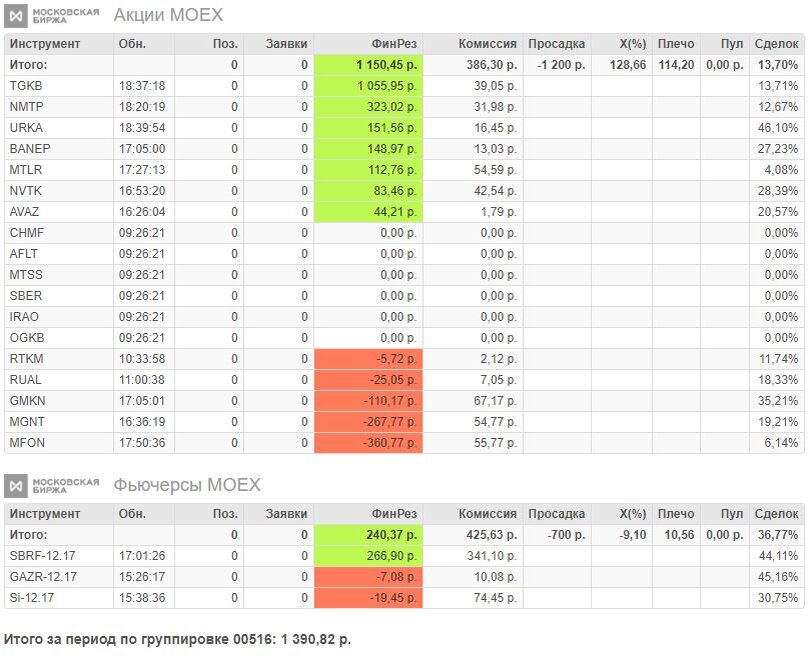Click the Просадка header in stocks table

557,44
